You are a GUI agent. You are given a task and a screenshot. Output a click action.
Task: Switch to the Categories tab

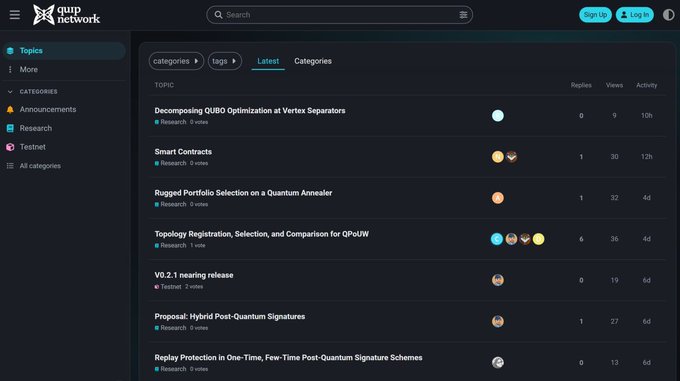pos(313,61)
